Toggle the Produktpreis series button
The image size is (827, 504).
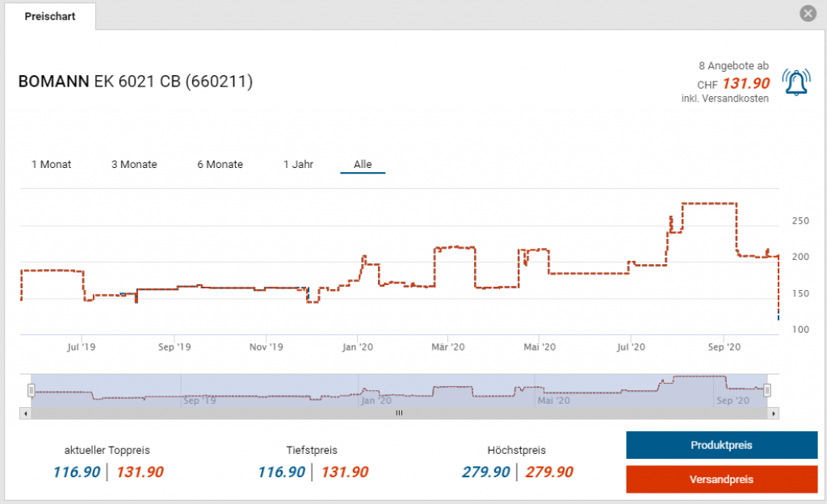pyautogui.click(x=721, y=446)
